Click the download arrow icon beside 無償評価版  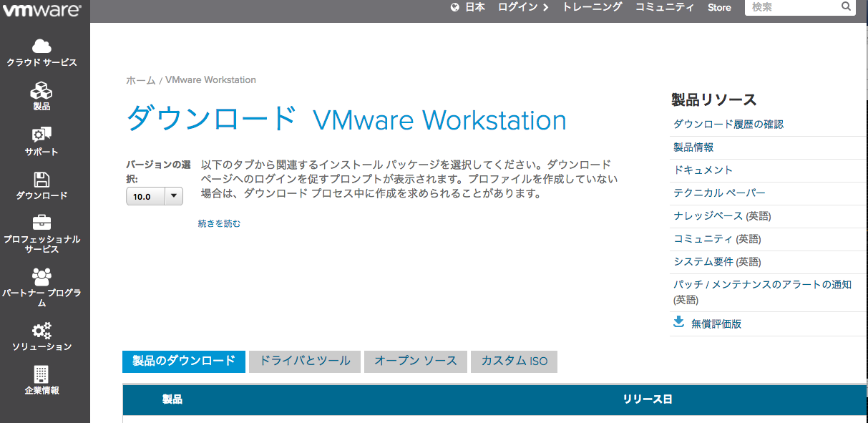[679, 322]
